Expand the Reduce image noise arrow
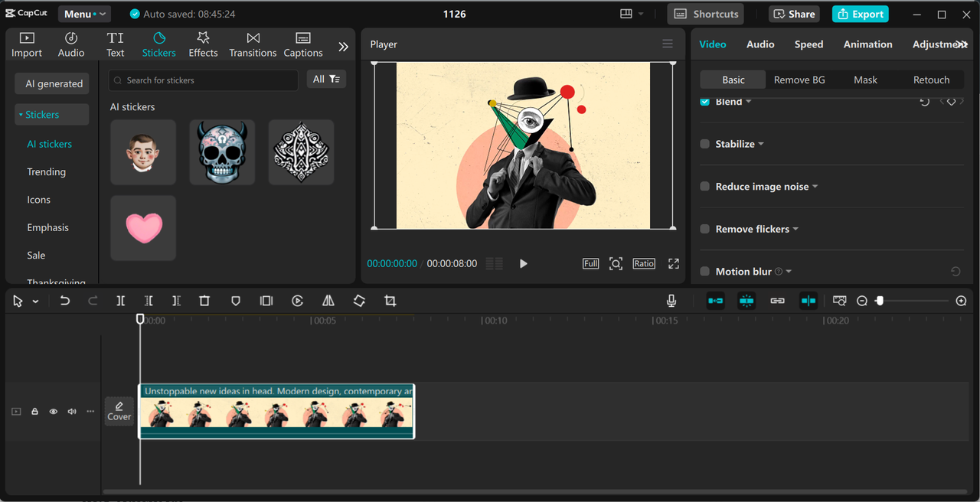 [815, 187]
